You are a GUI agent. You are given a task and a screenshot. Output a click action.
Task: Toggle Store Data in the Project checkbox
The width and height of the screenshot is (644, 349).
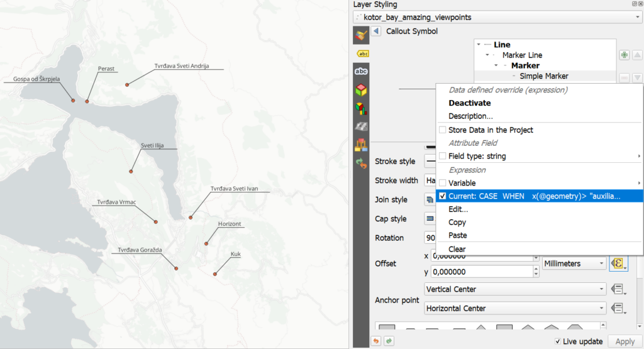pyautogui.click(x=442, y=130)
